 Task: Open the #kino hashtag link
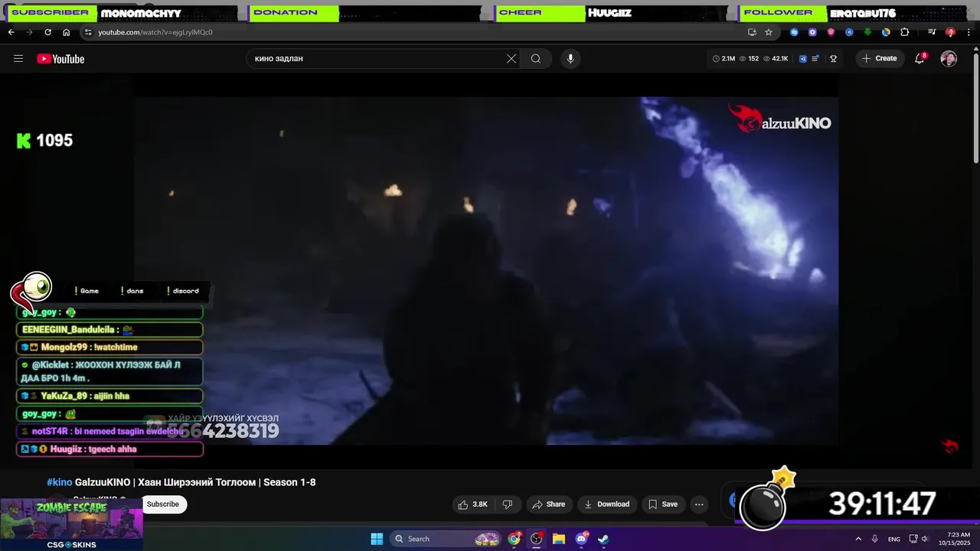pyautogui.click(x=59, y=482)
